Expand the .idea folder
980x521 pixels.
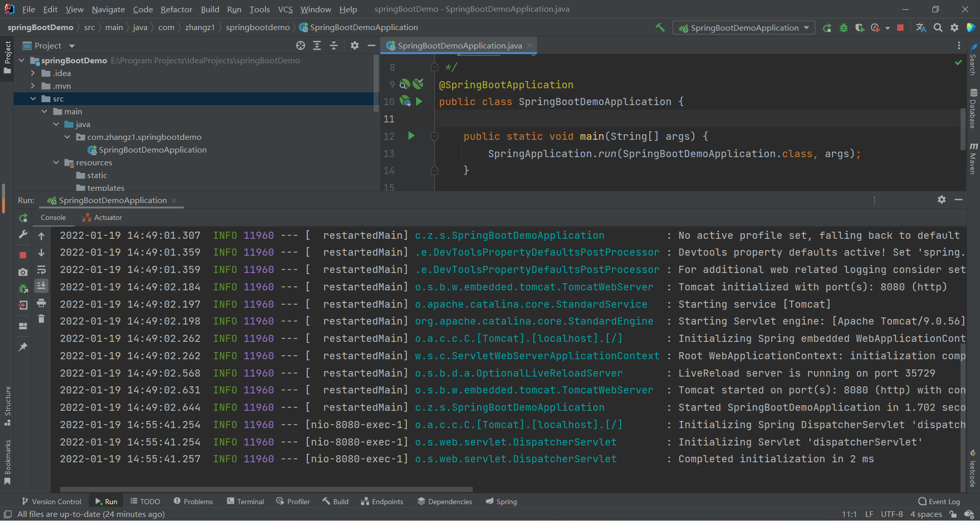32,73
